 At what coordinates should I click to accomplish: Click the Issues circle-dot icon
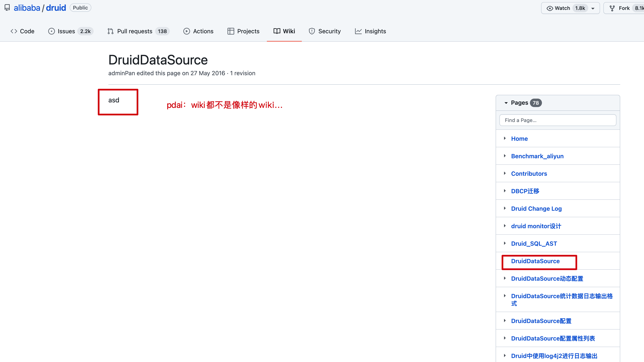52,31
